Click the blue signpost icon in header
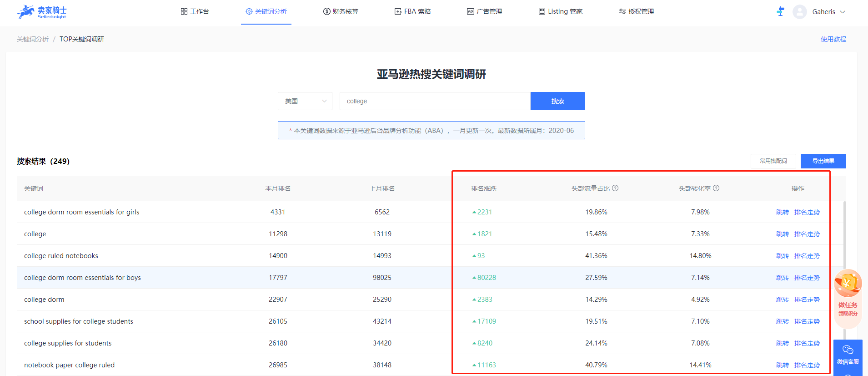This screenshot has width=868, height=376. pos(780,12)
